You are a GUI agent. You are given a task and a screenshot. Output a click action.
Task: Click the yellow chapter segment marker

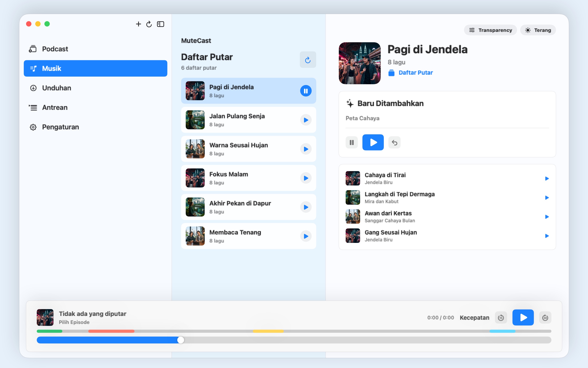coord(268,331)
